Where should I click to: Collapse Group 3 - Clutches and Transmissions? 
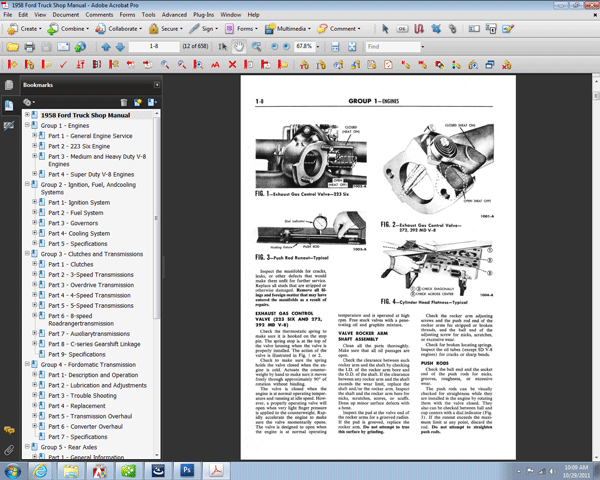click(x=27, y=253)
